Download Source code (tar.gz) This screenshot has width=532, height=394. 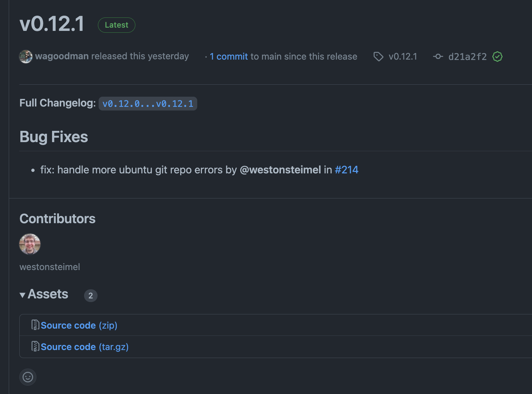point(84,346)
